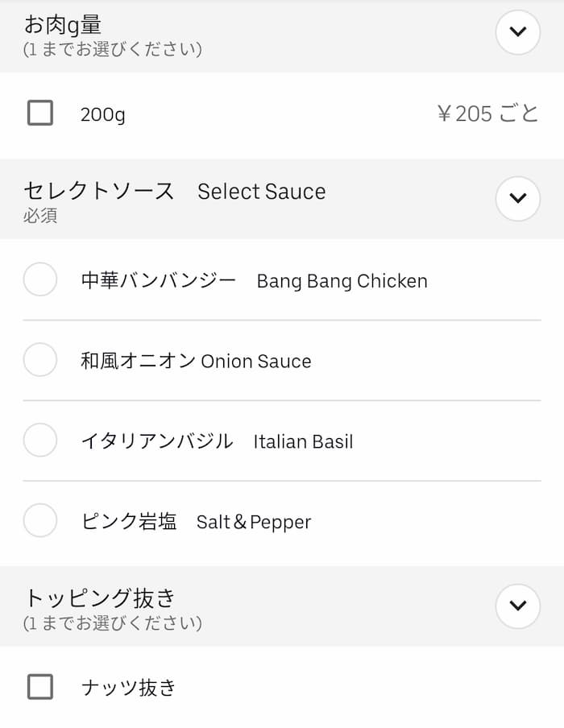This screenshot has height=728, width=564.
Task: Select the Italian Basil radio circle
Action: click(x=40, y=441)
